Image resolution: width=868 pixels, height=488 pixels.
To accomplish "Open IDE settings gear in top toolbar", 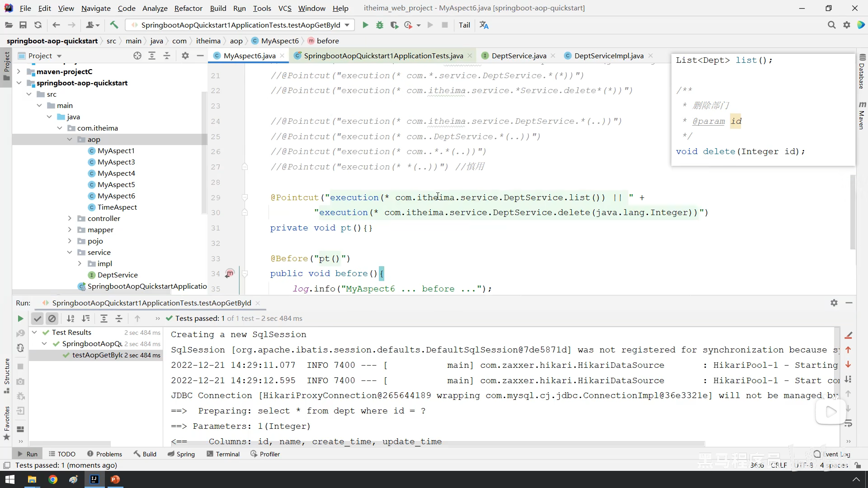I will [x=847, y=25].
